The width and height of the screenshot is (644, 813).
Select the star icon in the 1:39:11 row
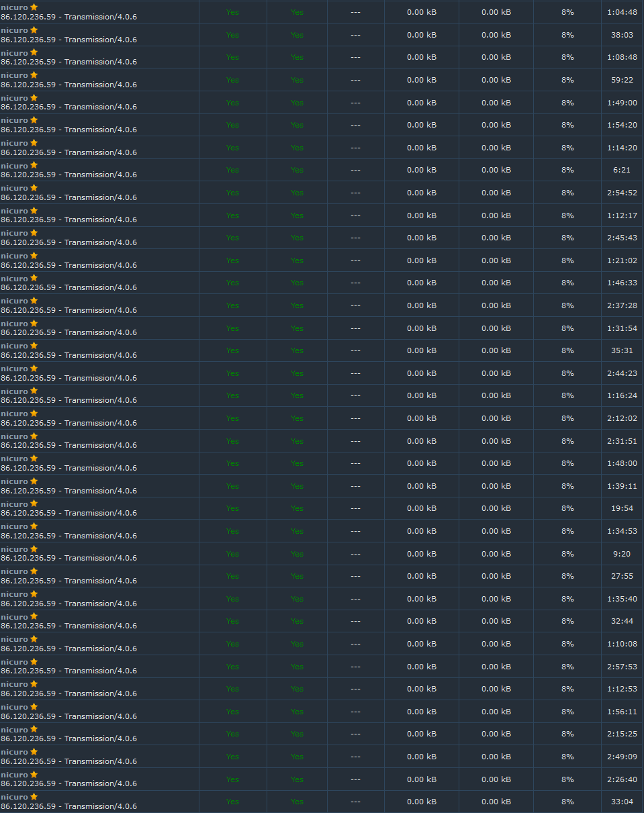[x=34, y=481]
